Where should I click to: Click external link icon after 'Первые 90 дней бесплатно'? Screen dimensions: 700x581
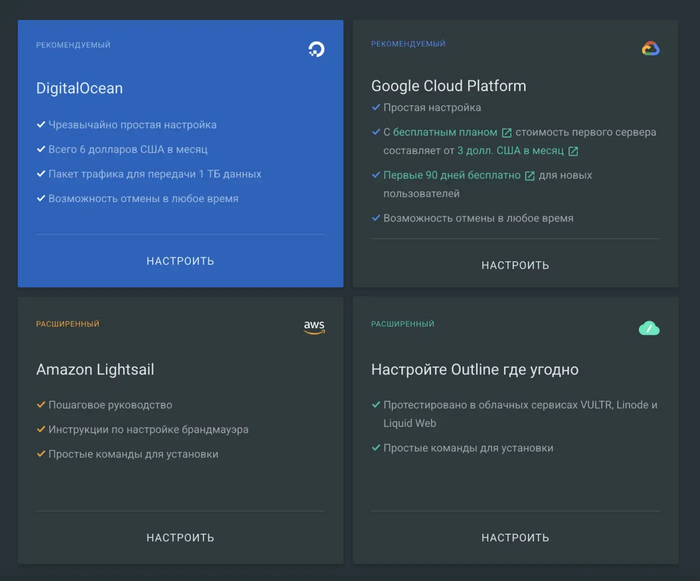(x=529, y=176)
